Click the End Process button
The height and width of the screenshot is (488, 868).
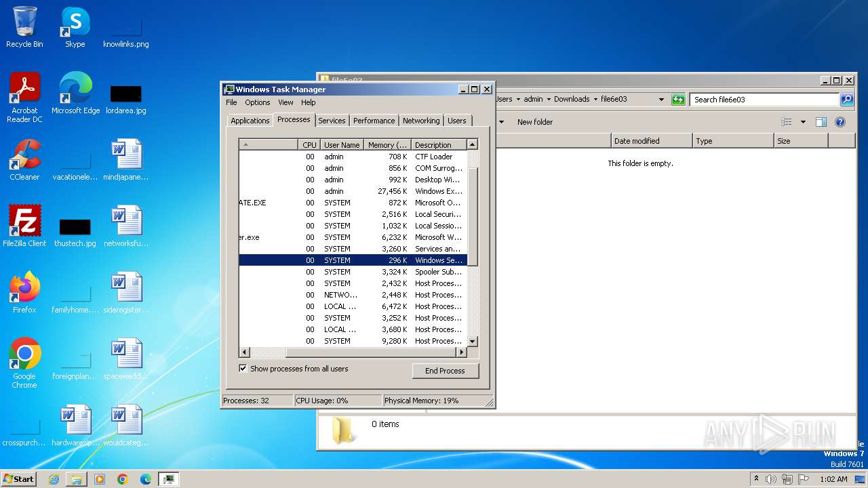click(445, 371)
